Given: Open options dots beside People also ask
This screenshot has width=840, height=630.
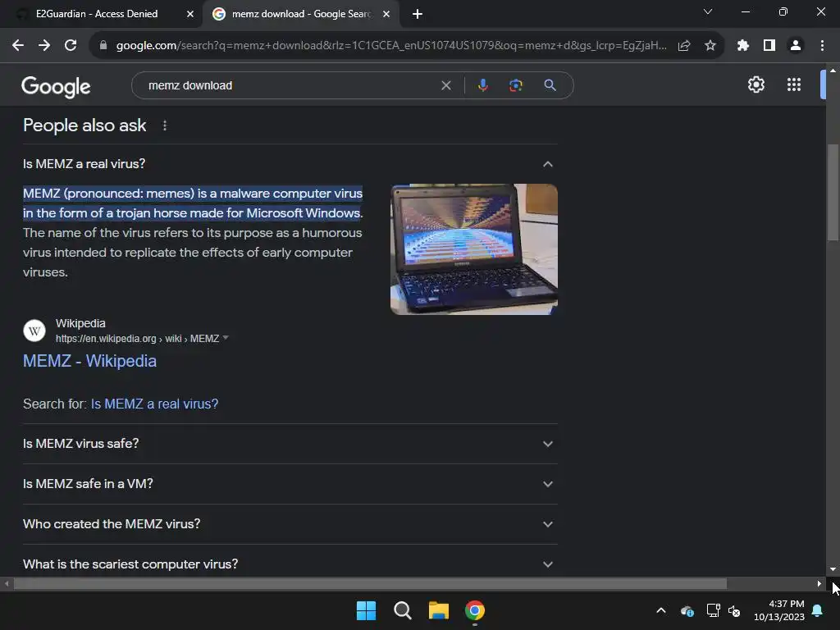Looking at the screenshot, I should click(x=164, y=126).
